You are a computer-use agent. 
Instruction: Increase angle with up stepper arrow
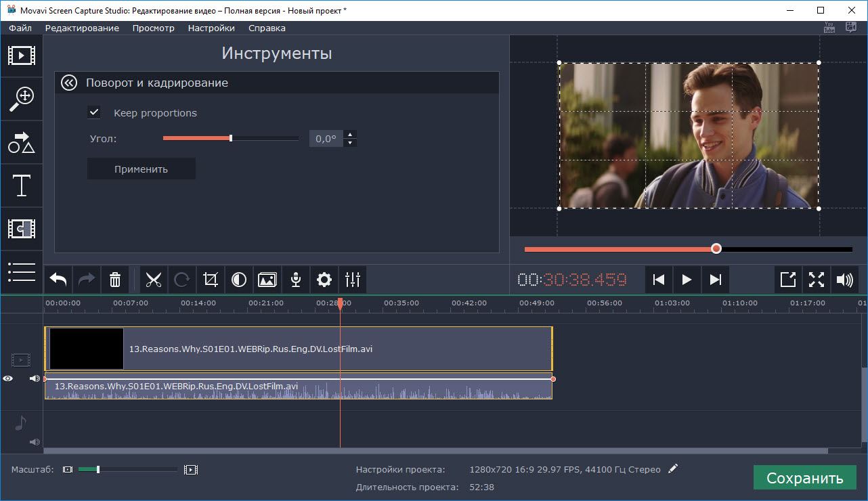pos(350,134)
